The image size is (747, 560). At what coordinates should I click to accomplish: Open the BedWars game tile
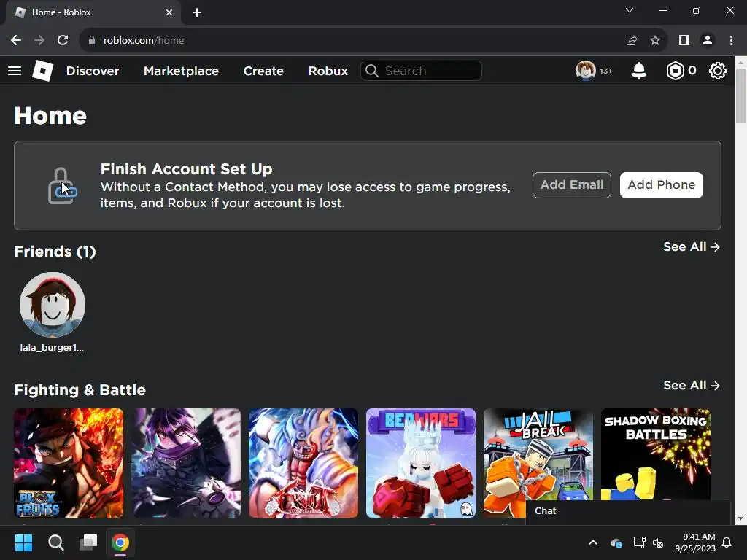[x=421, y=463]
